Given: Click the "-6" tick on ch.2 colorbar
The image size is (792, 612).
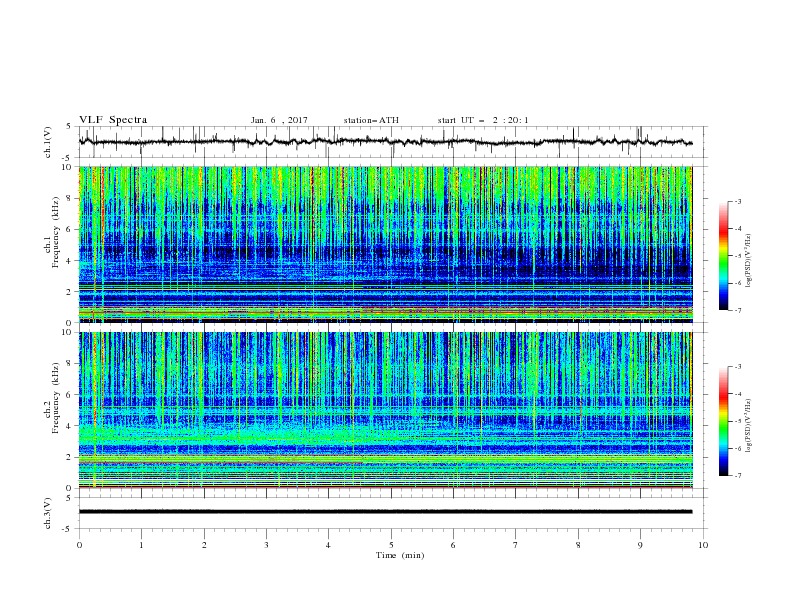Looking at the screenshot, I should (737, 448).
